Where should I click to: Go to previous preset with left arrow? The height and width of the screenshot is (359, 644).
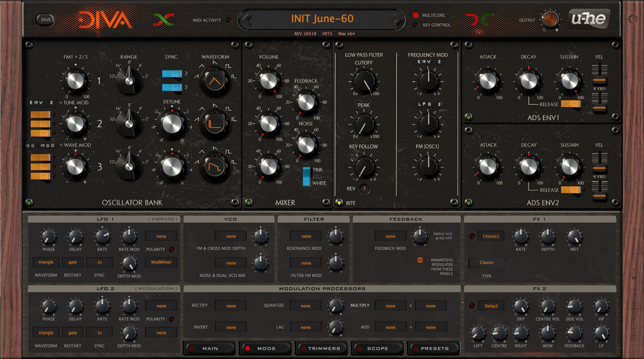pos(246,19)
